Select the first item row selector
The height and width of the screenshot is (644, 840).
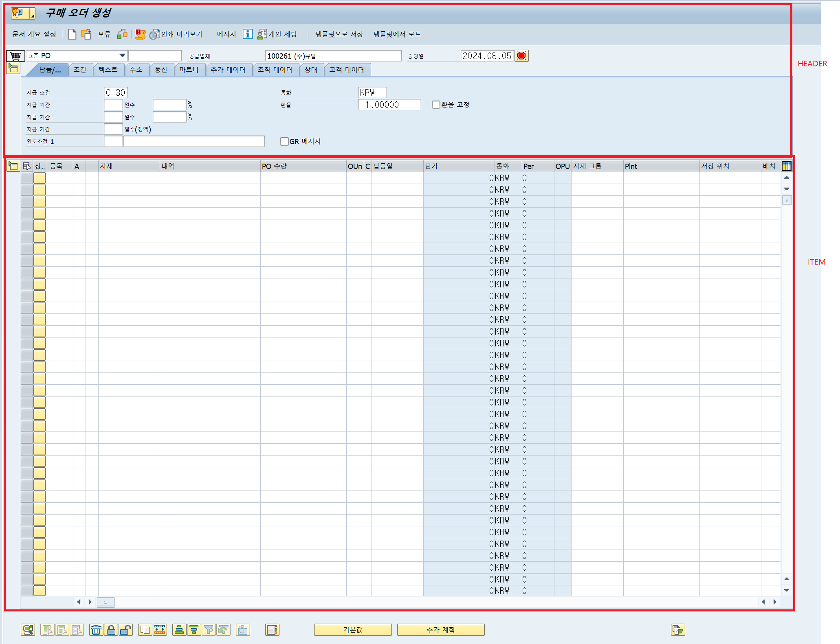[x=27, y=178]
